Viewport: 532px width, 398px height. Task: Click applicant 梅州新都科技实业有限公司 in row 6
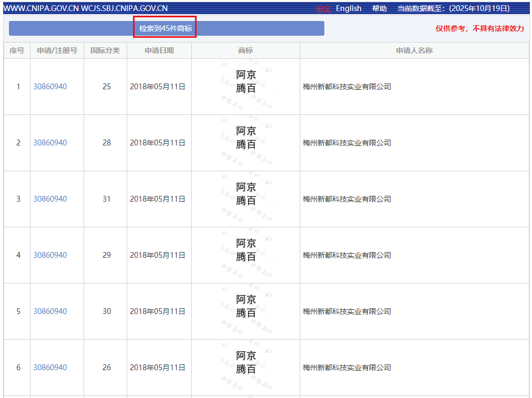[x=347, y=368]
